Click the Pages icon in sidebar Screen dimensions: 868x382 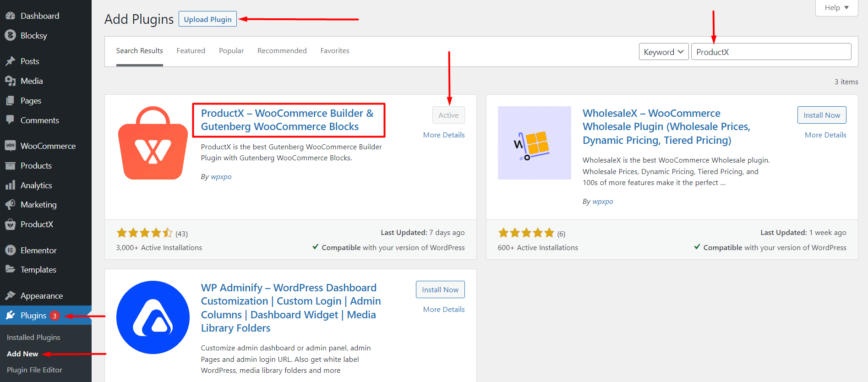click(x=10, y=101)
